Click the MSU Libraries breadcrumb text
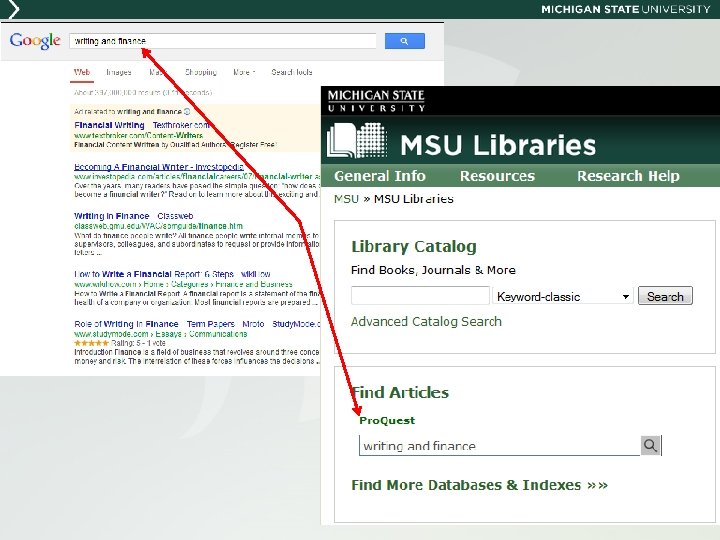The width and height of the screenshot is (720, 540). click(414, 199)
